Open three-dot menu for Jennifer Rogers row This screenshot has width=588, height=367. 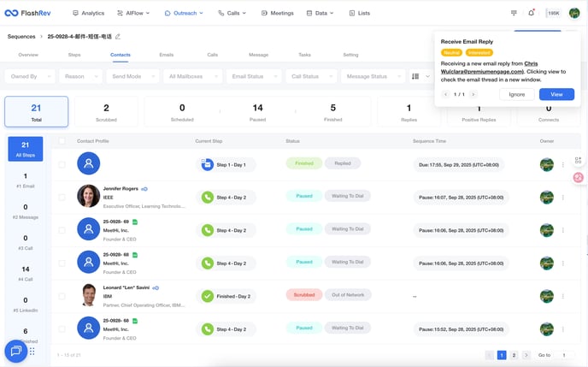pos(562,197)
